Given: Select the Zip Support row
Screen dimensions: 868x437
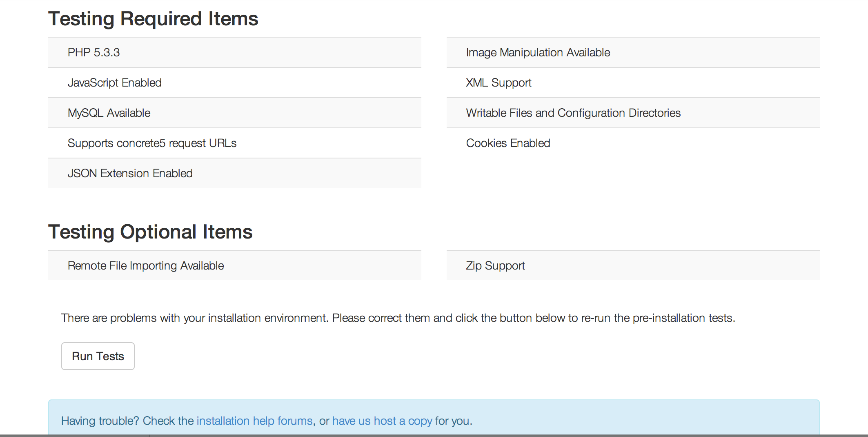Looking at the screenshot, I should pyautogui.click(x=633, y=265).
